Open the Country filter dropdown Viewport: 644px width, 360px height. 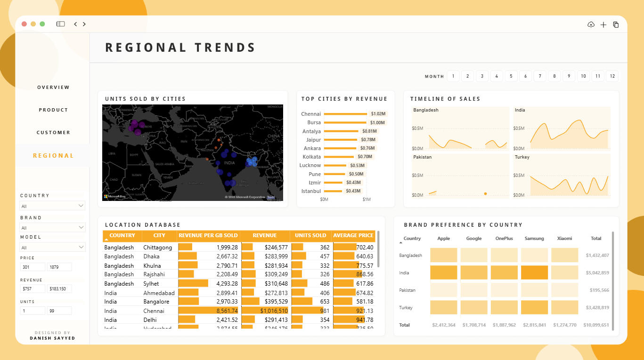(x=52, y=206)
